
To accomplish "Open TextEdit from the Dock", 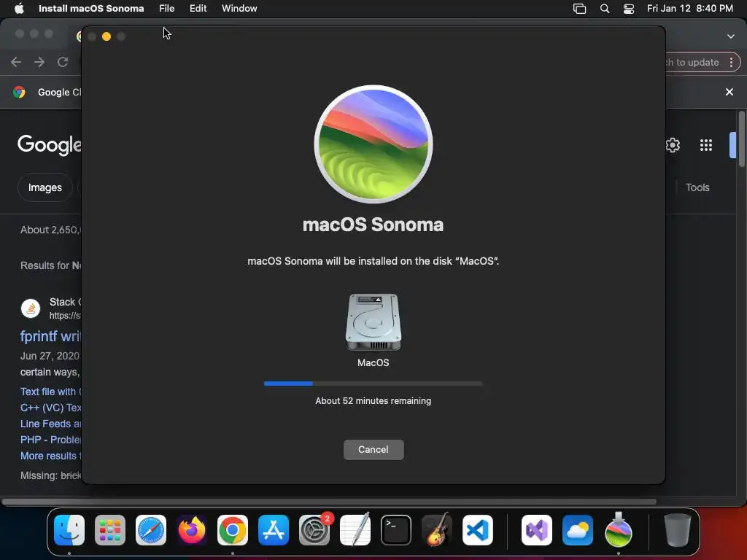I will tap(355, 529).
